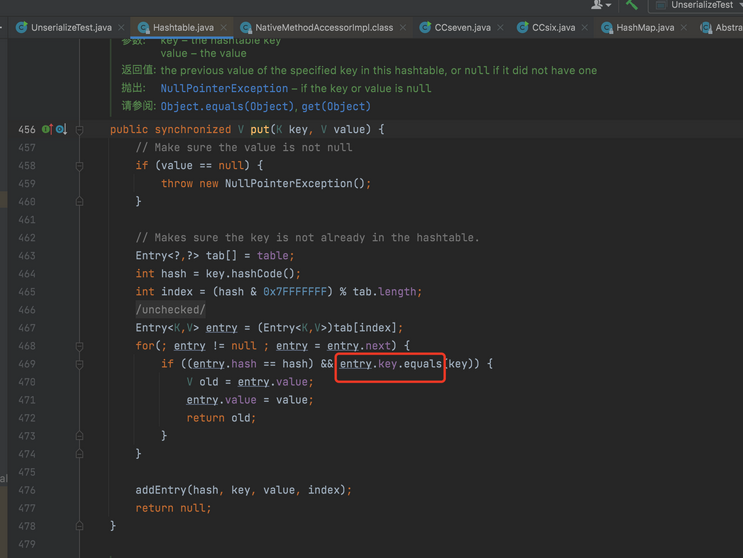Screen dimensions: 743x558
Task: Follow the get(Object) documentation link
Action: (x=336, y=107)
